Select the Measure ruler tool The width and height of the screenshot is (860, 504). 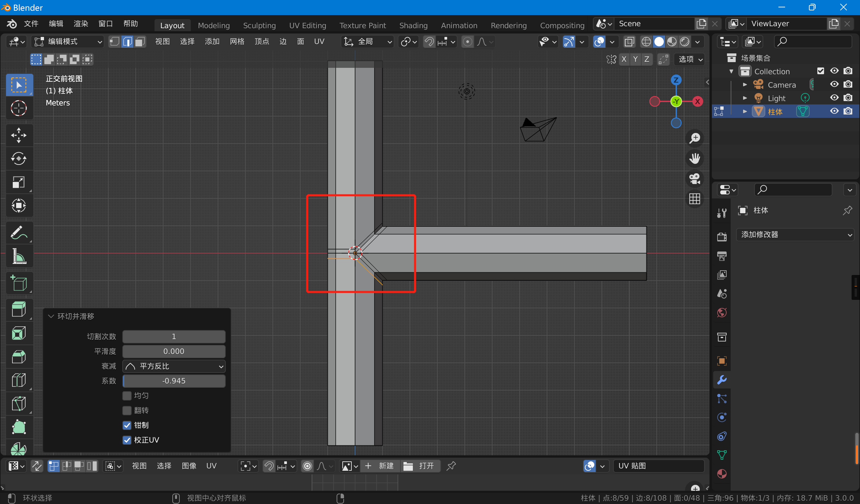coord(19,256)
